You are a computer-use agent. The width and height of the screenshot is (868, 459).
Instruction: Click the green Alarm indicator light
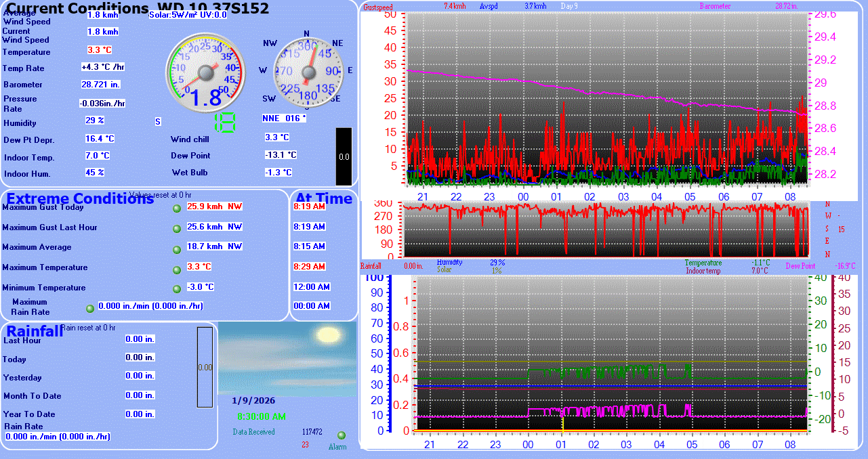coord(342,435)
